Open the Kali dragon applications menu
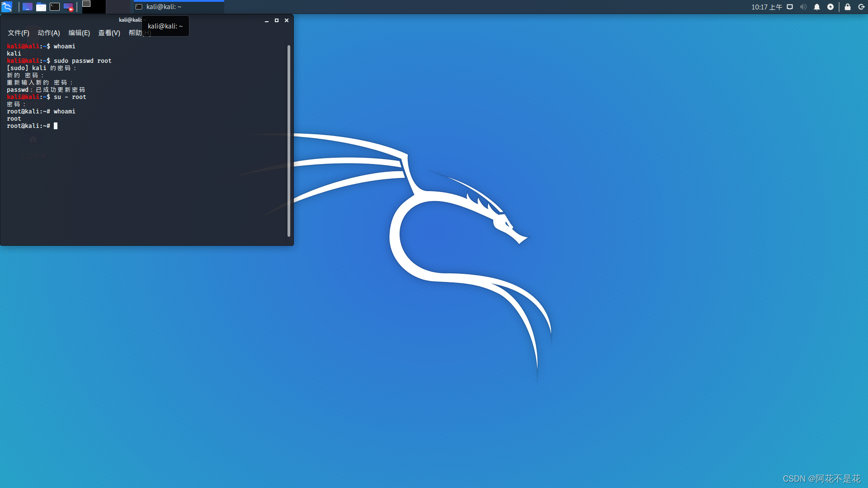 pos(7,7)
